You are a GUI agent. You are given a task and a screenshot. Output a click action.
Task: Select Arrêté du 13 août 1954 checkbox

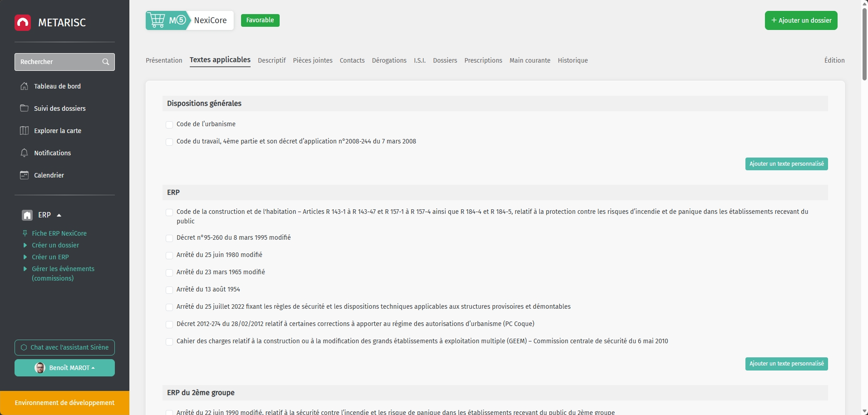[x=169, y=290]
